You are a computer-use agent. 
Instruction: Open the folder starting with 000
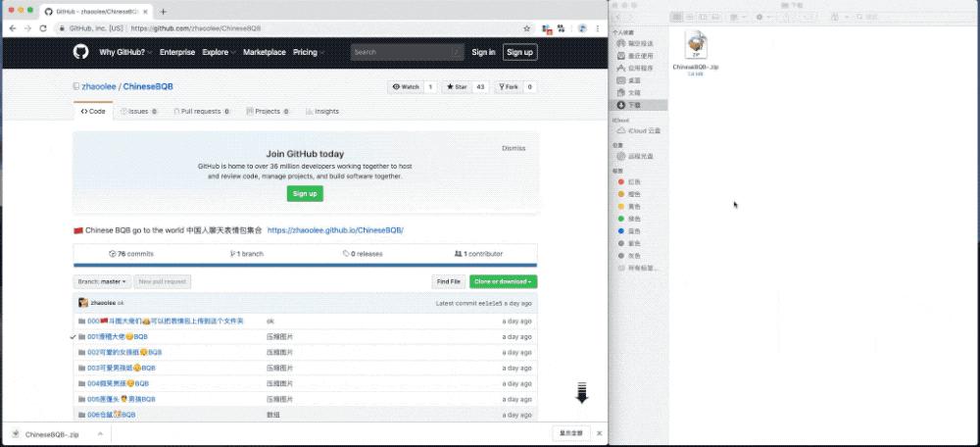[x=165, y=321]
